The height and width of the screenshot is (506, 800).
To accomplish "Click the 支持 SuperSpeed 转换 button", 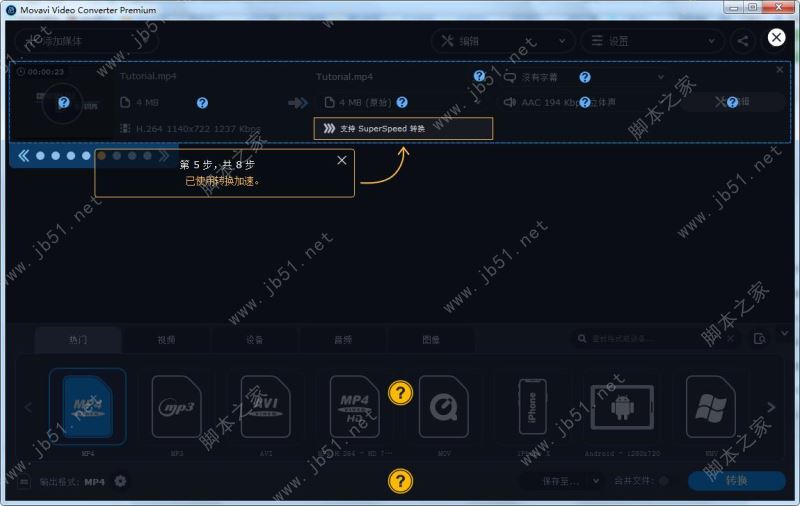I will pos(403,129).
